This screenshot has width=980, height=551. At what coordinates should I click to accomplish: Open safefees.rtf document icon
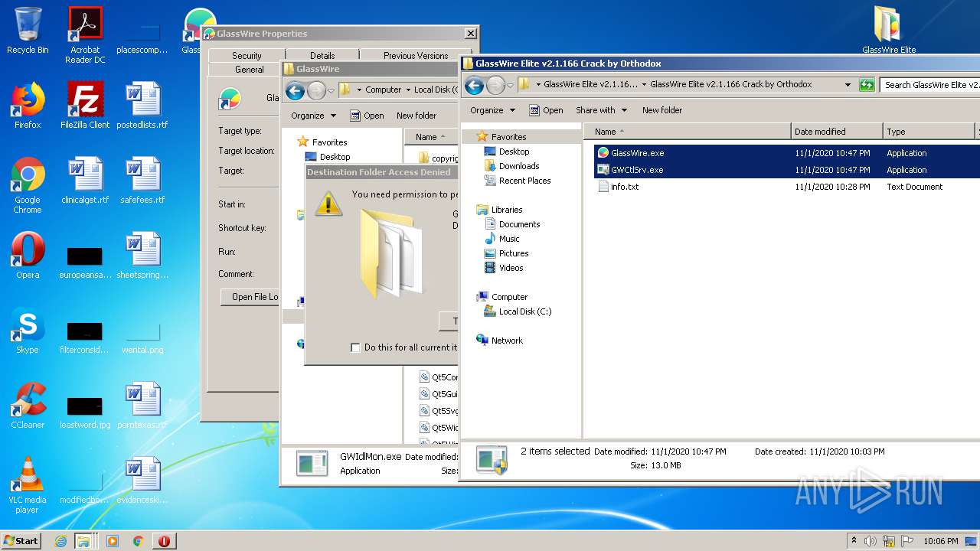142,181
